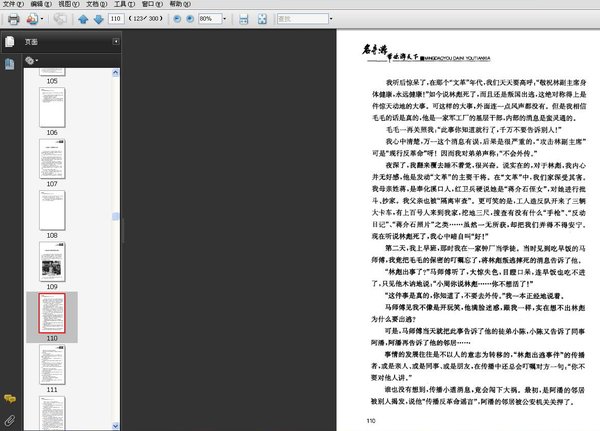Click the page number input field
Screen dimensions: 600x431
[116, 19]
